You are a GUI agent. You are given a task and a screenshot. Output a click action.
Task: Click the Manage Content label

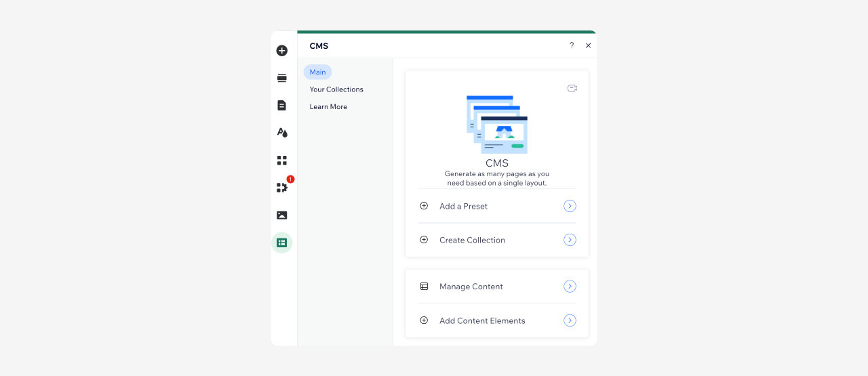click(x=471, y=287)
